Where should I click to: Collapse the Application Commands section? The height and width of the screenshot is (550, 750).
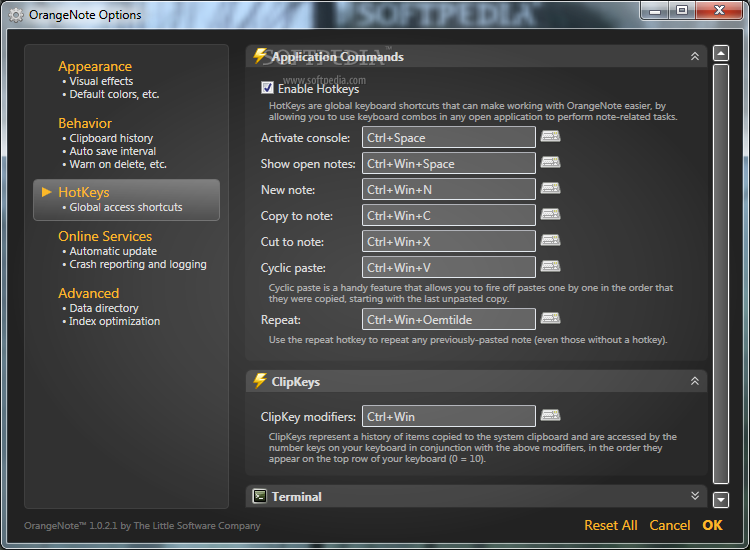point(695,56)
